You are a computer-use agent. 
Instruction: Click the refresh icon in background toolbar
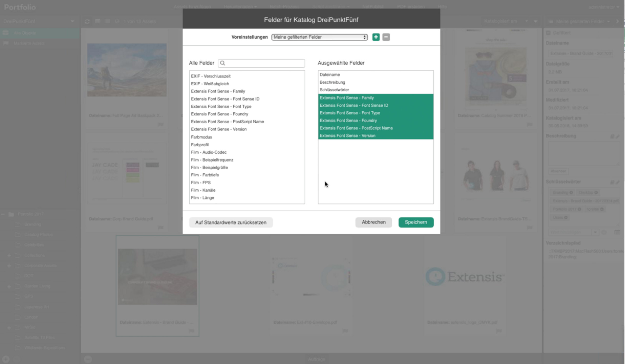click(87, 22)
